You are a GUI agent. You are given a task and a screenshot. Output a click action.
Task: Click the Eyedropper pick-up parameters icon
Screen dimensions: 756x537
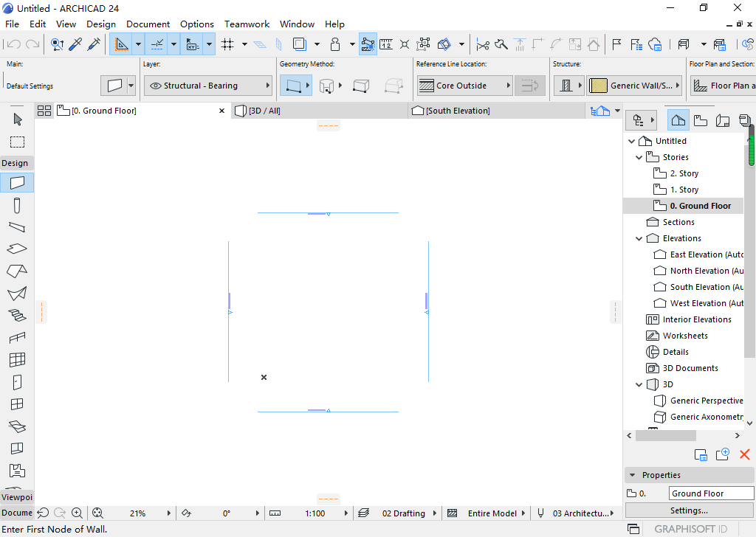coord(75,44)
